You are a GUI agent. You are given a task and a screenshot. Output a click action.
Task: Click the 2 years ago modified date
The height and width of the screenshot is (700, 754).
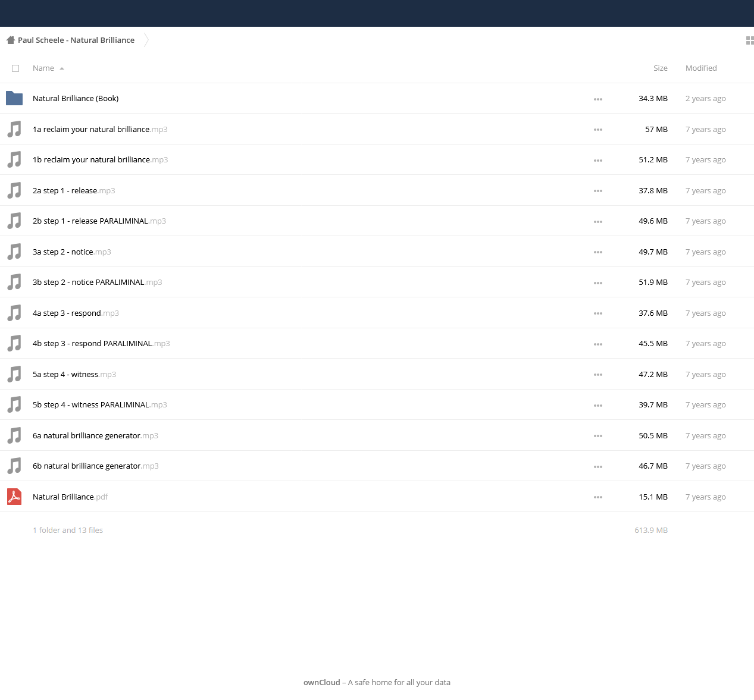tap(706, 99)
